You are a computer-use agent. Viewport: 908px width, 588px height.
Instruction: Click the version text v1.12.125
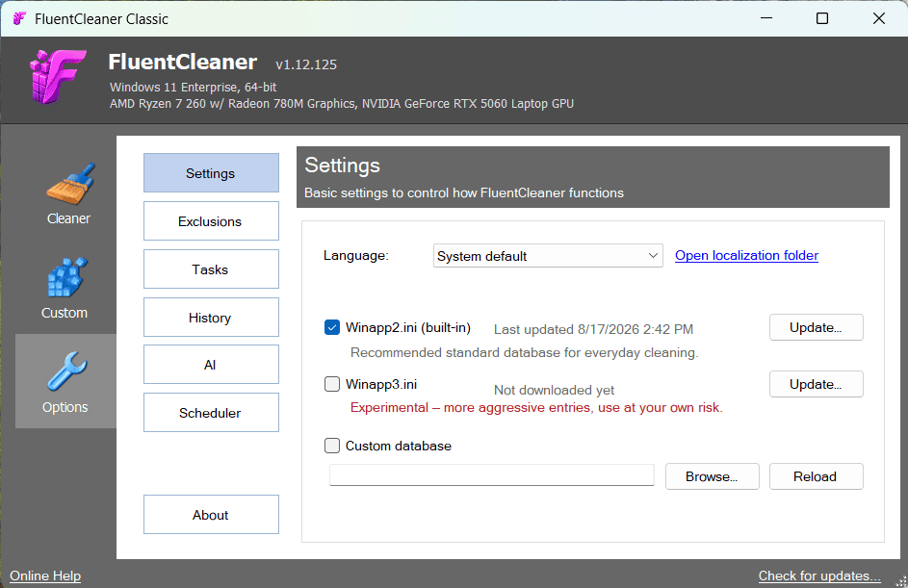[306, 64]
